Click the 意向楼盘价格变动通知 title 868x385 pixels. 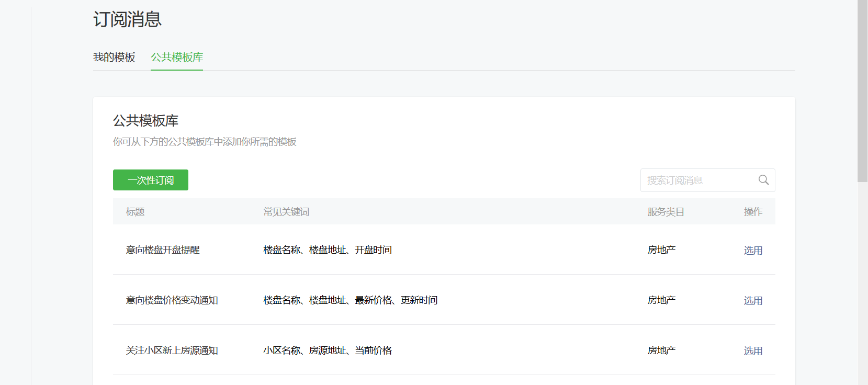click(172, 300)
